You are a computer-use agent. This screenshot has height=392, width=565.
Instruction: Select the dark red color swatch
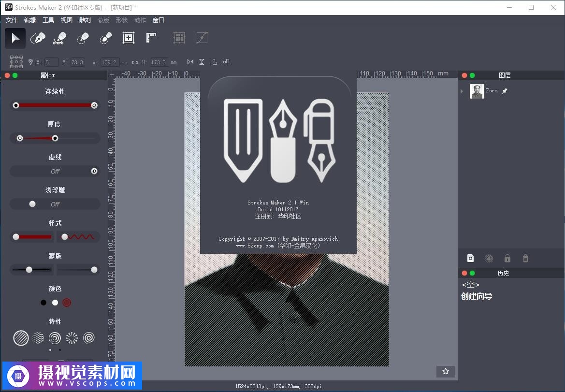(x=67, y=303)
